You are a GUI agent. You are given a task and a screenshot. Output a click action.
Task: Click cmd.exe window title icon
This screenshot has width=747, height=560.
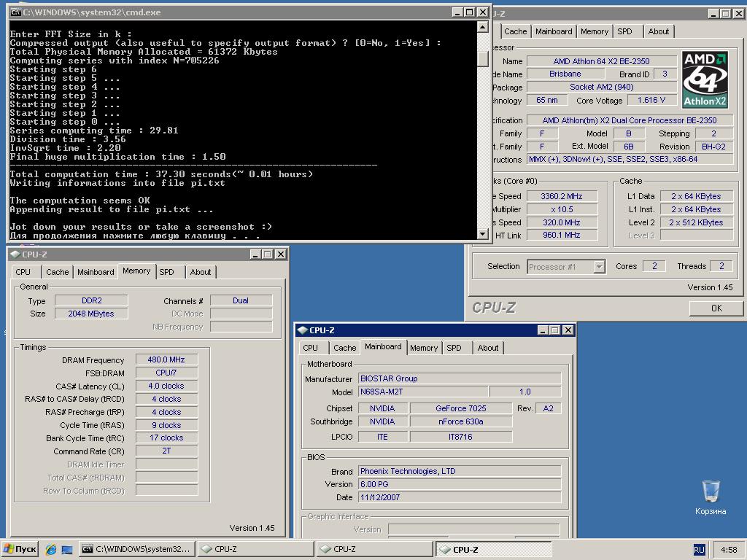(16, 12)
